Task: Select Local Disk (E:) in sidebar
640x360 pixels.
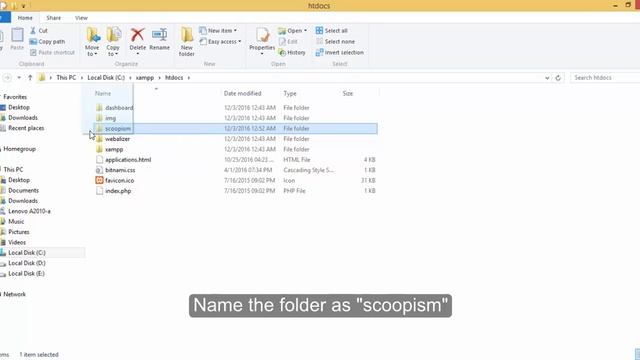Action: tap(27, 273)
